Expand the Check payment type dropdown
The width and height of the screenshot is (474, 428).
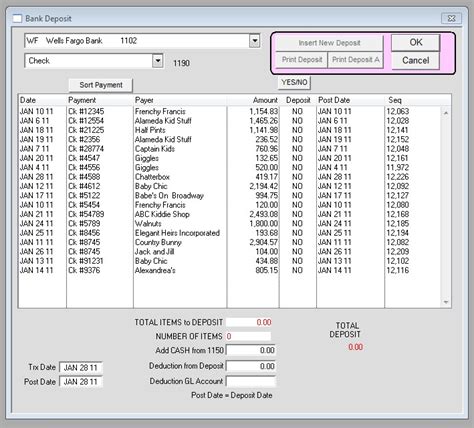(x=158, y=61)
